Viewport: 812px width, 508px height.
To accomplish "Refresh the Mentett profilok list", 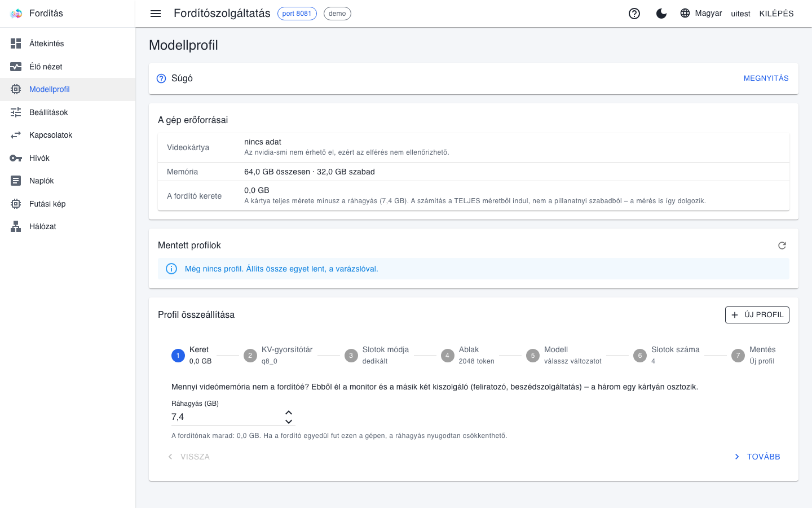I will (x=782, y=246).
